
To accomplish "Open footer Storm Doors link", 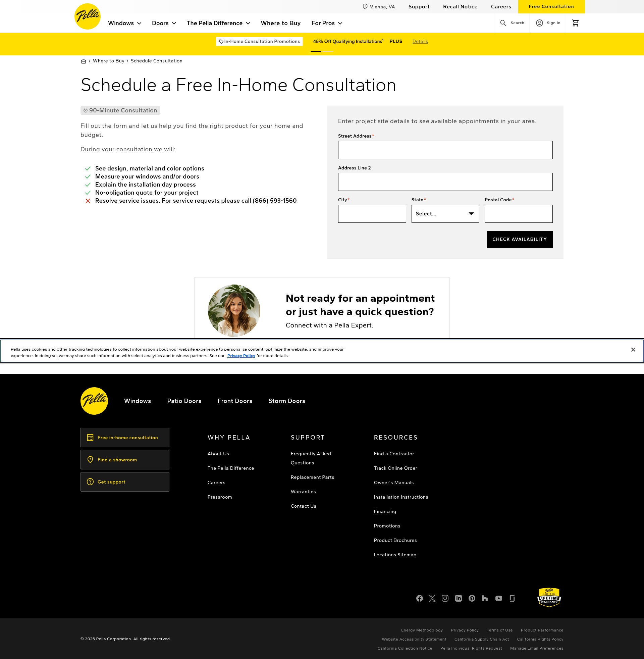I will pyautogui.click(x=287, y=401).
